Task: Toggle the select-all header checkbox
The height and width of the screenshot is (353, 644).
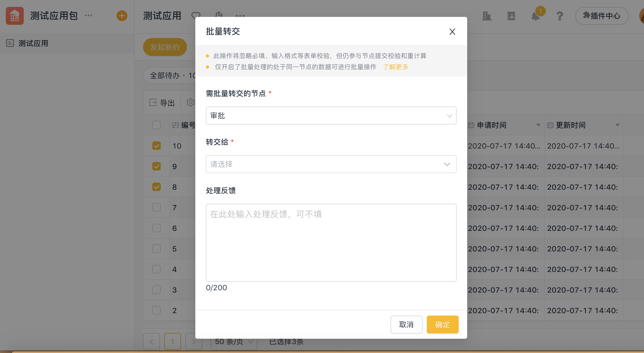Action: click(x=157, y=125)
